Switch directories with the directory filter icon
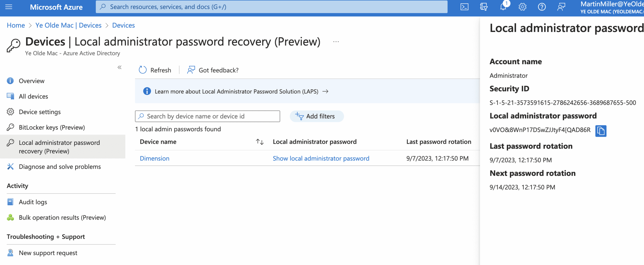Screen dimensions: 644x265 click(x=484, y=7)
